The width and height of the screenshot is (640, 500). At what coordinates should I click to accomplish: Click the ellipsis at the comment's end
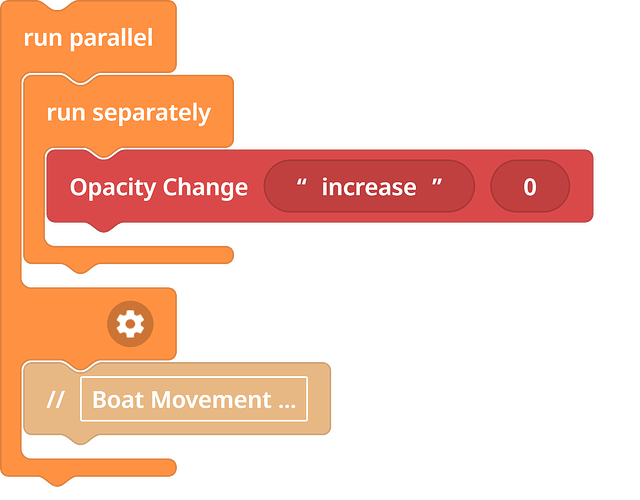[x=287, y=400]
